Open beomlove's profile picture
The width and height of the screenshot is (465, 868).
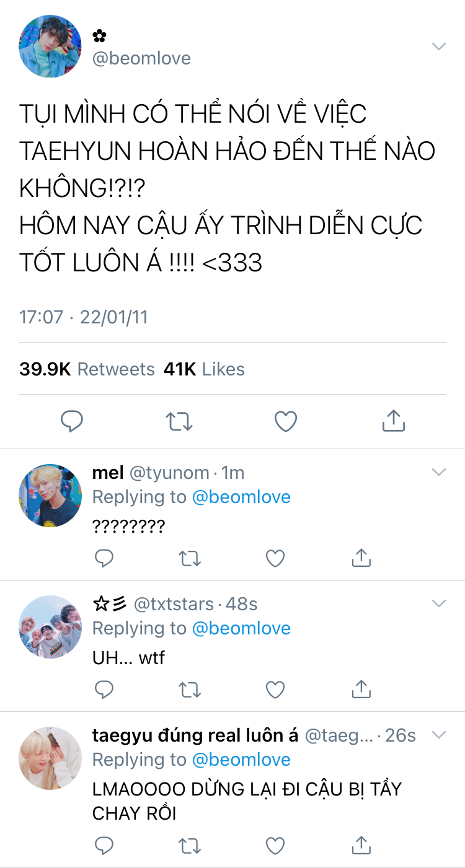pos(50,46)
